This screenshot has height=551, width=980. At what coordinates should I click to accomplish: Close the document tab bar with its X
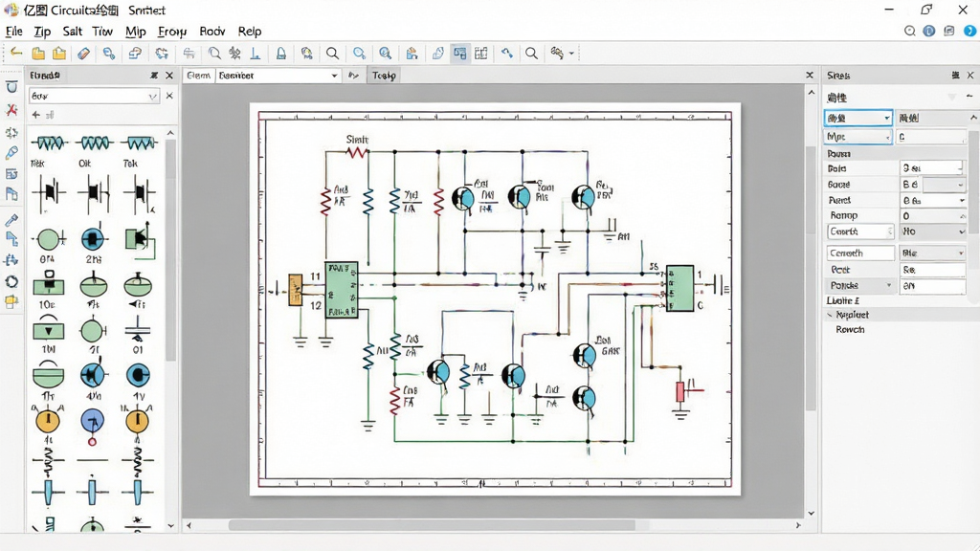pyautogui.click(x=810, y=75)
